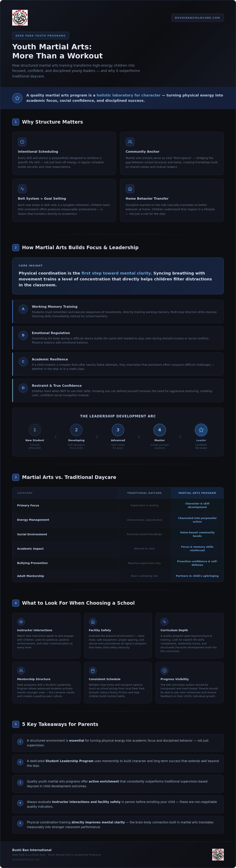Open the bushibanchildcare.com footer link
The image size is (236, 868).
coord(26,859)
